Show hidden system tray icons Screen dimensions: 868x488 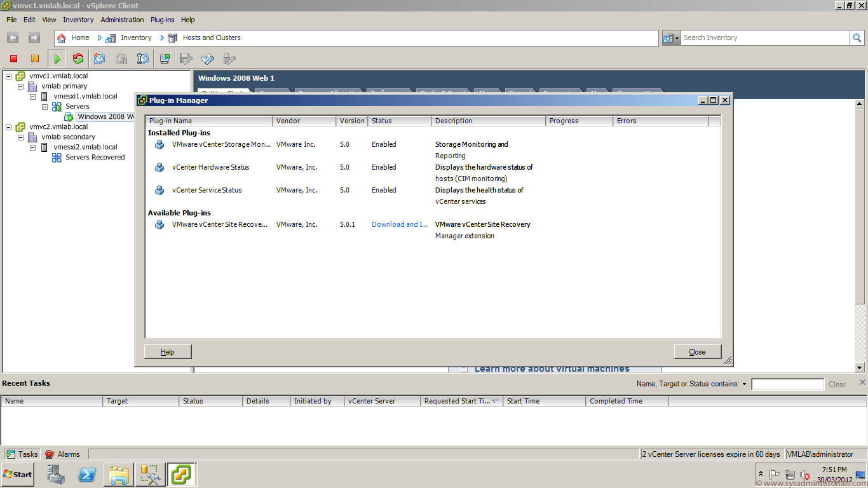click(x=761, y=475)
